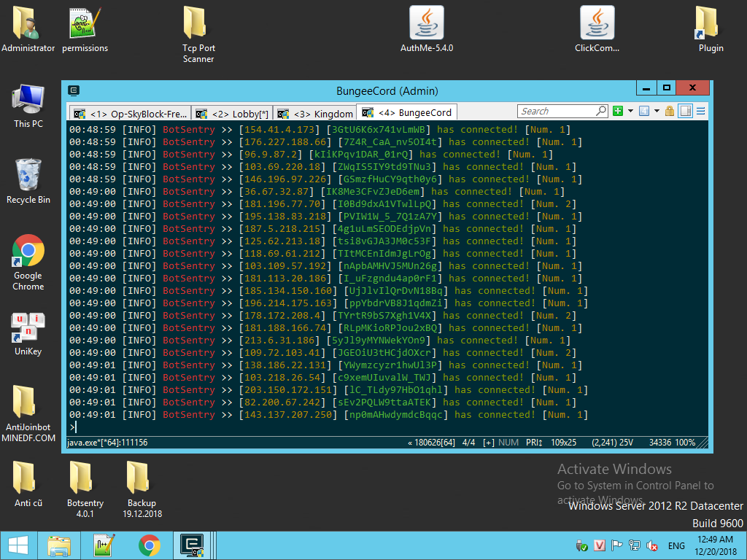Switch to the Lobby console tab
This screenshot has width=747, height=560.
pyautogui.click(x=233, y=113)
